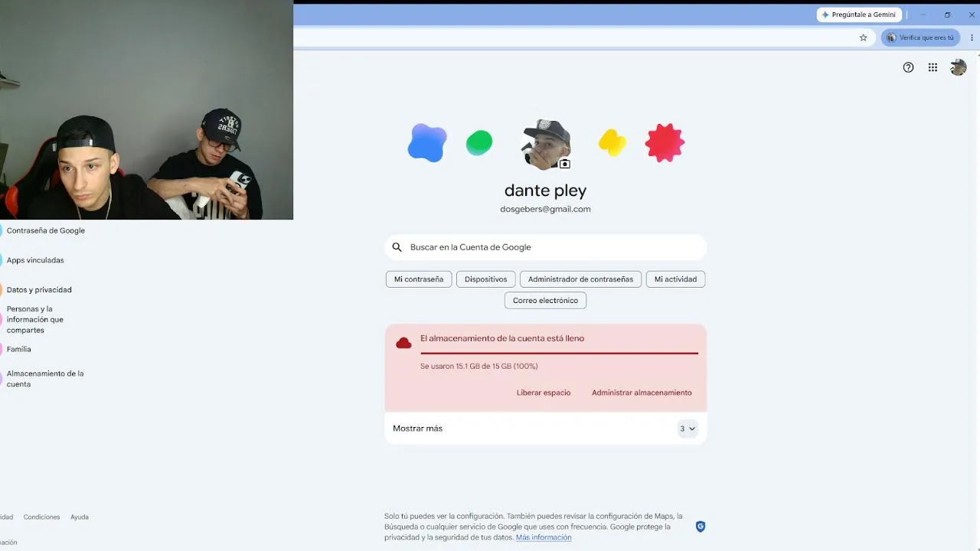This screenshot has width=980, height=551.
Task: Expand Mostrar más with the chevron
Action: pyautogui.click(x=688, y=429)
